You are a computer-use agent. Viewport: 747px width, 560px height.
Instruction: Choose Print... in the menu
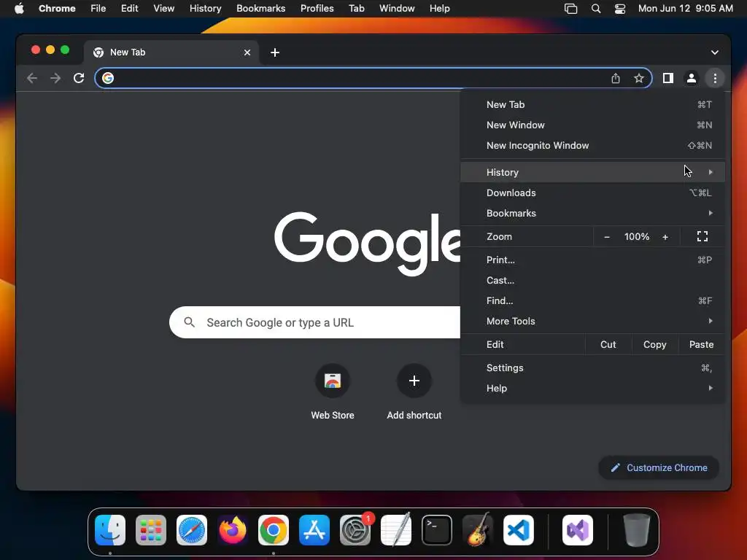(592, 260)
